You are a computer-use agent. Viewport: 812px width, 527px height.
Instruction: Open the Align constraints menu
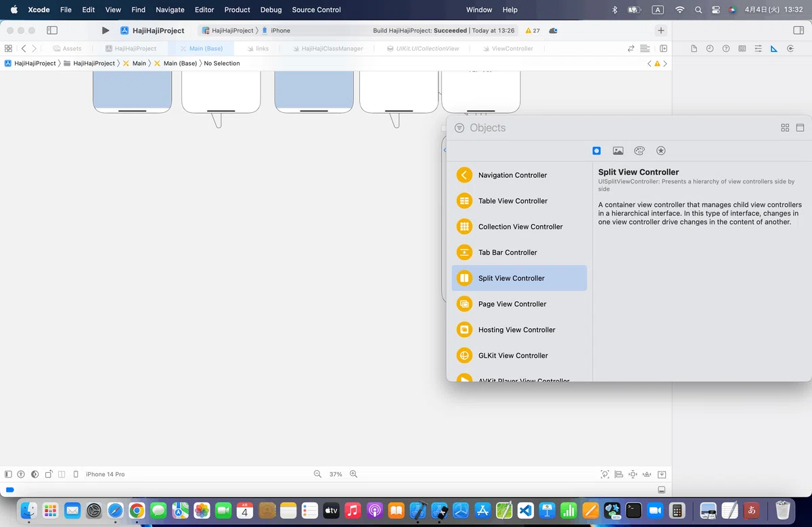(x=618, y=474)
